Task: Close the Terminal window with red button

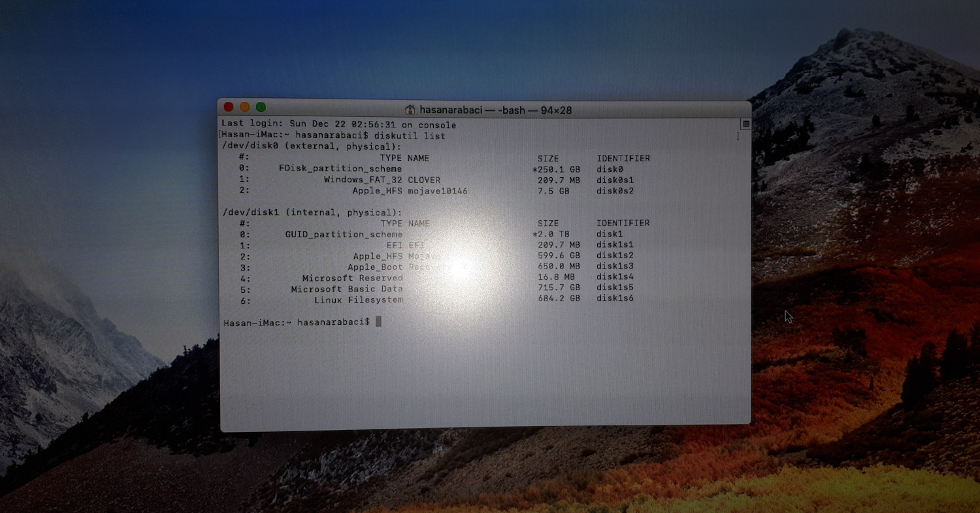Action: (229, 107)
